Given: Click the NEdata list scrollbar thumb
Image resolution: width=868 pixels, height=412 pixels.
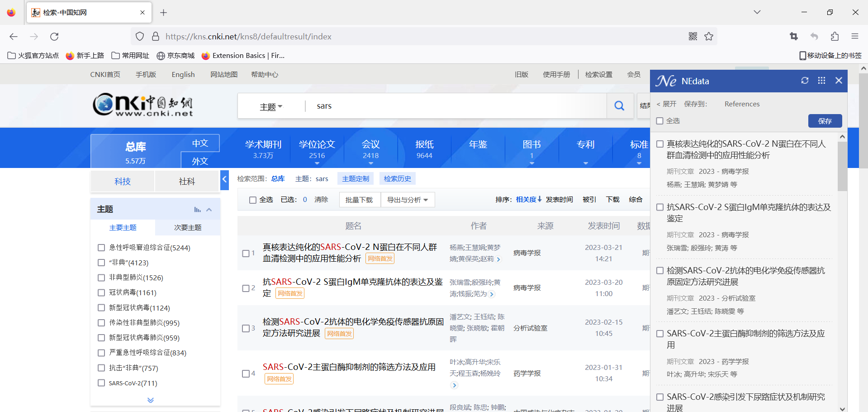Looking at the screenshot, I should coord(842,166).
